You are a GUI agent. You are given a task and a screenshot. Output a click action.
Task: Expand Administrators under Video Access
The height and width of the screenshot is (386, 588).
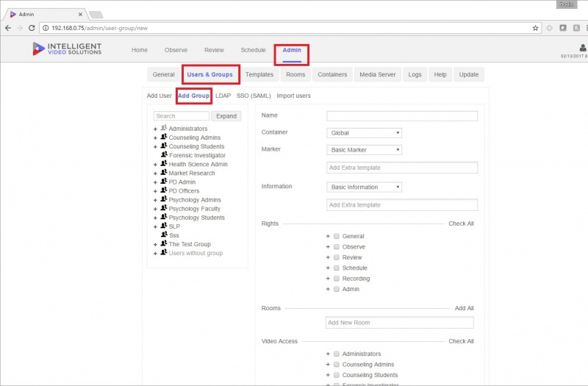click(328, 354)
